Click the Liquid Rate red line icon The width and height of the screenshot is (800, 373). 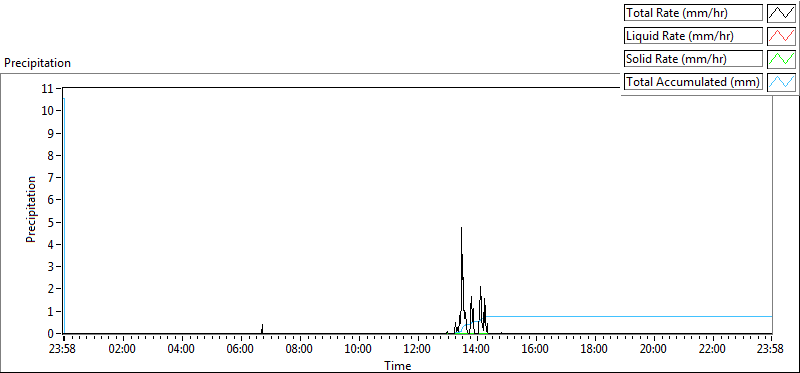coord(781,36)
